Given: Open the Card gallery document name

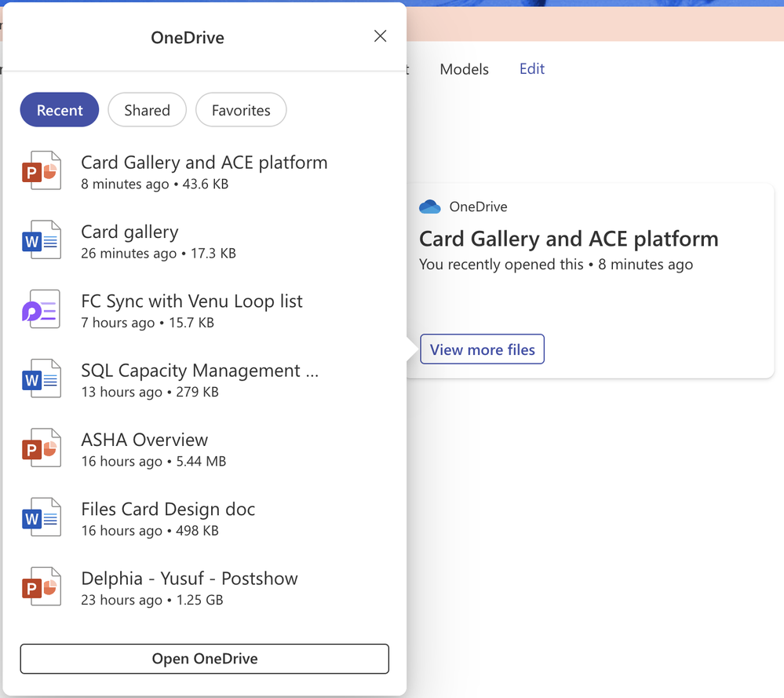Looking at the screenshot, I should [x=129, y=232].
